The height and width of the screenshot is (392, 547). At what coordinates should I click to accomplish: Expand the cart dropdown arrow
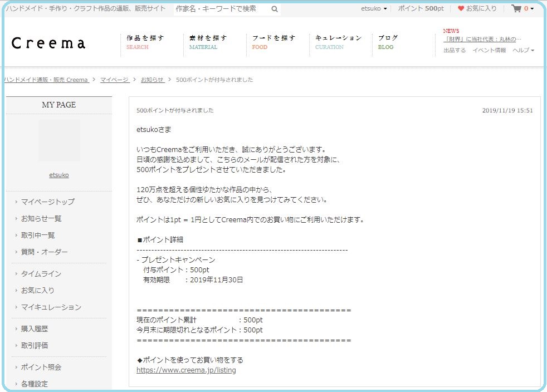pos(532,9)
